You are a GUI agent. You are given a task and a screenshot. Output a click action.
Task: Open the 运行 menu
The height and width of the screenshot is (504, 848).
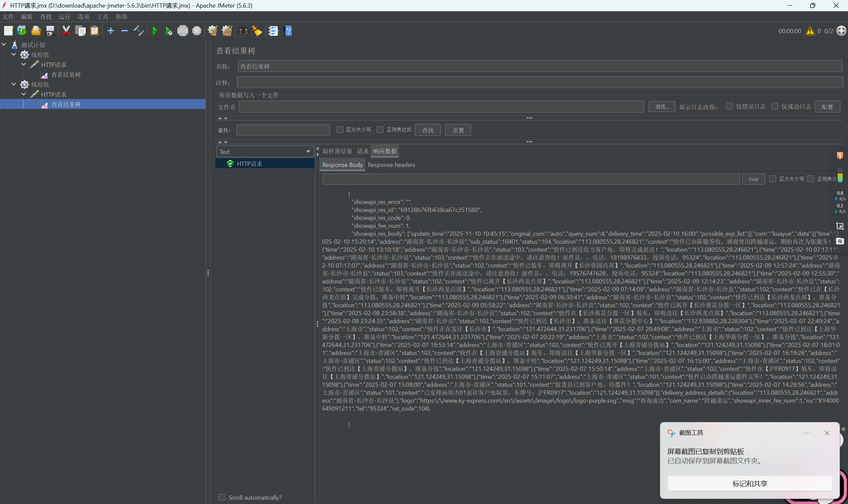(64, 17)
